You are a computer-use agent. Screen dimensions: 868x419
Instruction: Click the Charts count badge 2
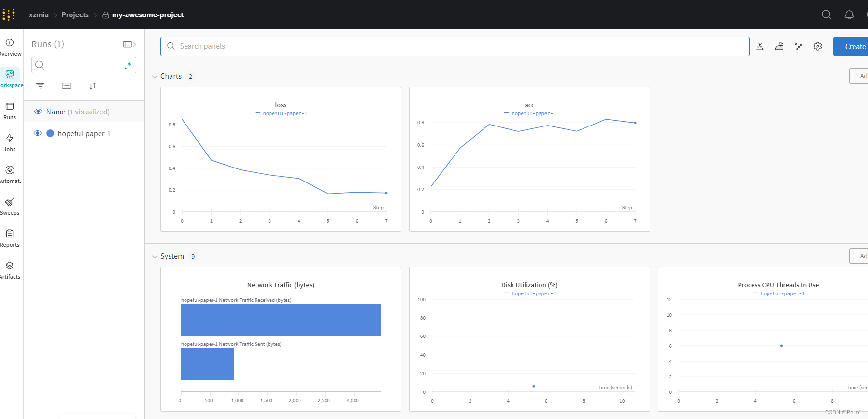190,77
